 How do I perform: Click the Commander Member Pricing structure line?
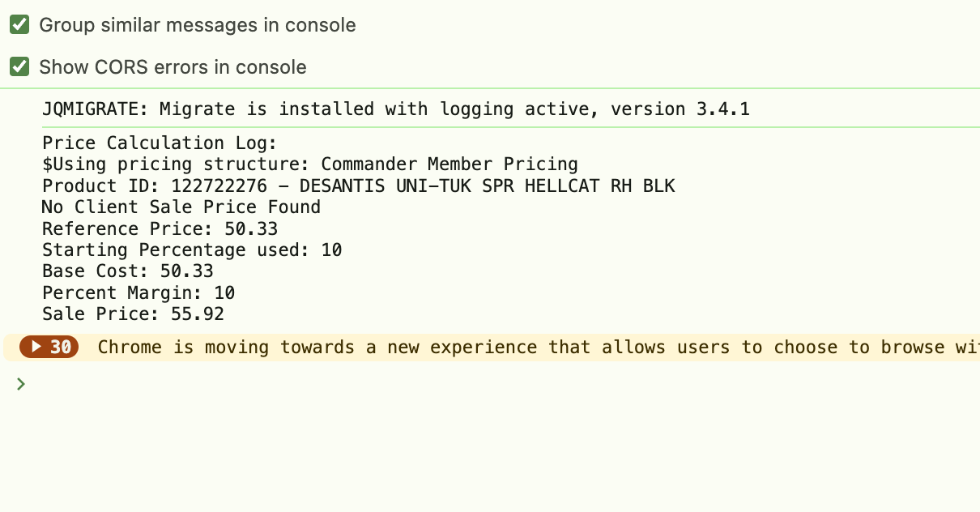click(310, 164)
